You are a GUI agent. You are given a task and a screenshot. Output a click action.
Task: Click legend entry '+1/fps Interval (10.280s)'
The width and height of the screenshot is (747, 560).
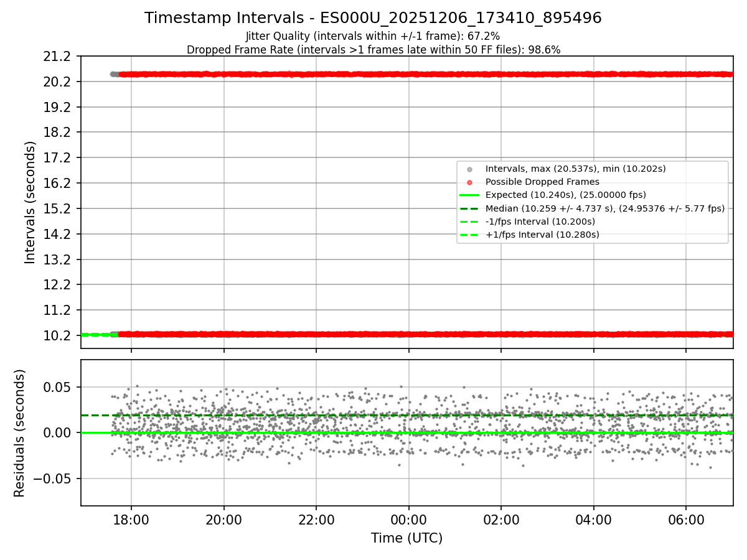point(542,235)
